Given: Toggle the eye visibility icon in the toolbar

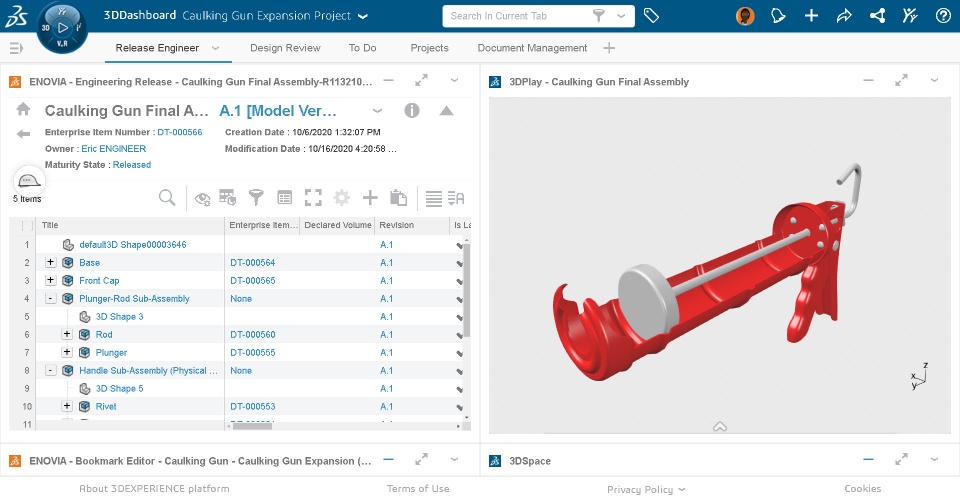Looking at the screenshot, I should tap(202, 198).
